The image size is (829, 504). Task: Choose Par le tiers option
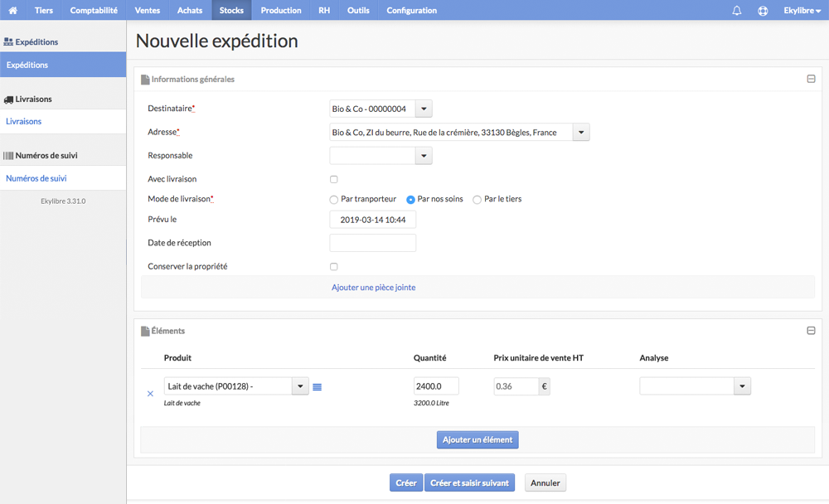477,200
